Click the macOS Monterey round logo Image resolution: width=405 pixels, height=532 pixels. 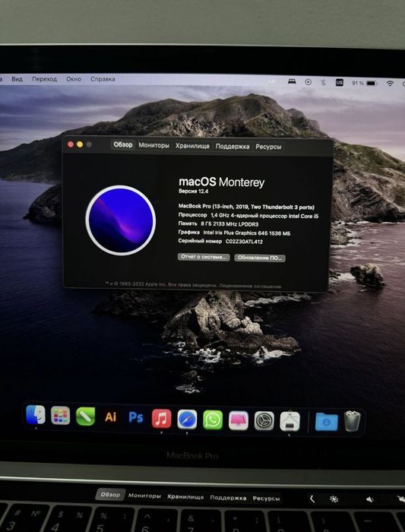(x=121, y=220)
